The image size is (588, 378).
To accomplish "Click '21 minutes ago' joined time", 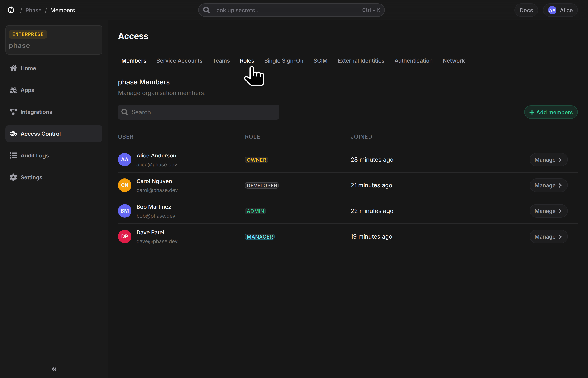I will coord(371,185).
